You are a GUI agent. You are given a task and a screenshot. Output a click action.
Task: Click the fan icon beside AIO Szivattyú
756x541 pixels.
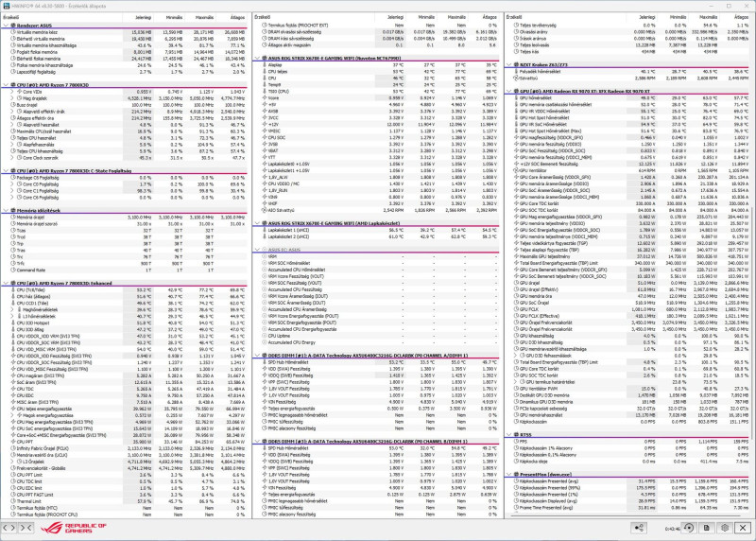(265, 210)
